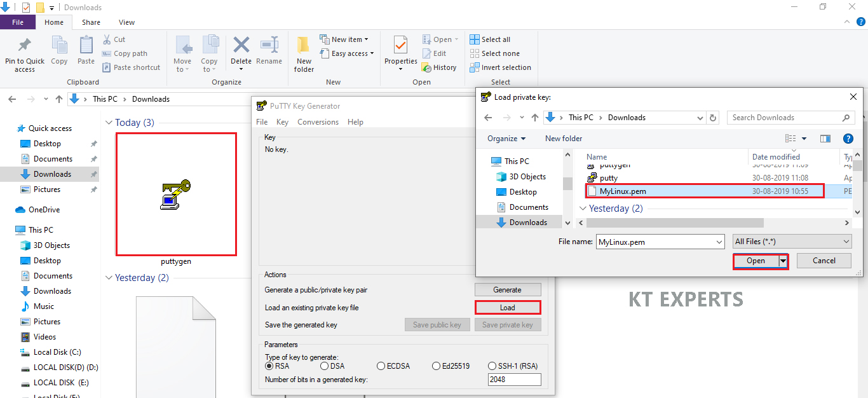Open the Move to dropdown
Screen dimensions: 868x398
point(182,54)
